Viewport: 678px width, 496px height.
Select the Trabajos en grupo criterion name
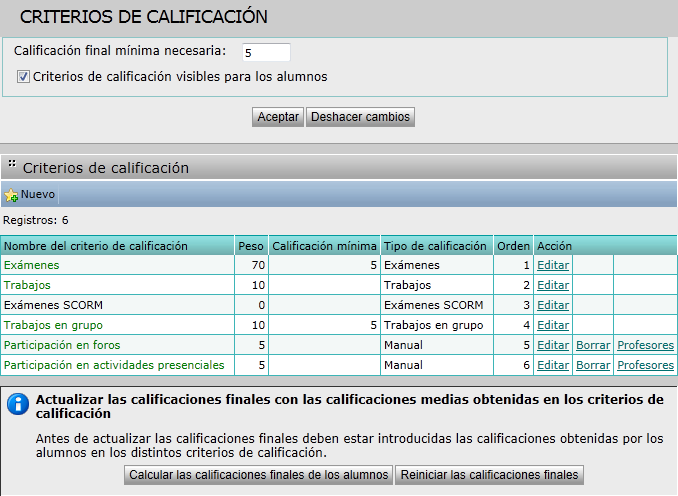(53, 325)
